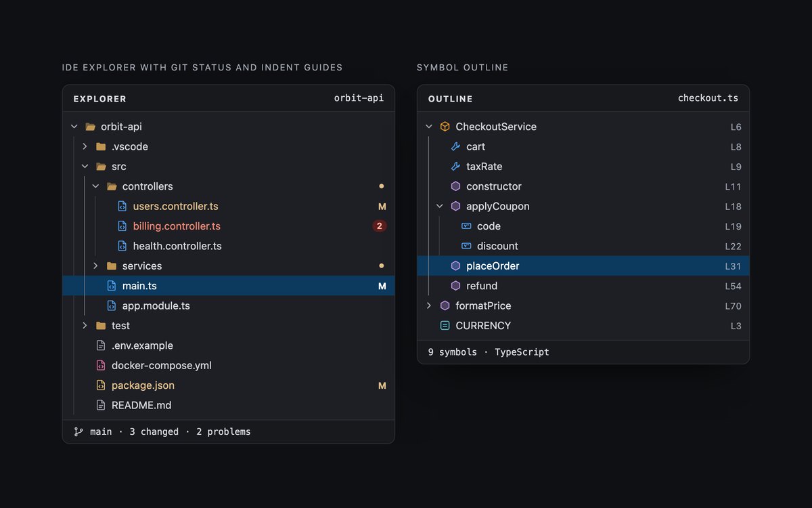Screen dimensions: 812x508
Task: Click the package.json file icon
Action: tap(101, 385)
